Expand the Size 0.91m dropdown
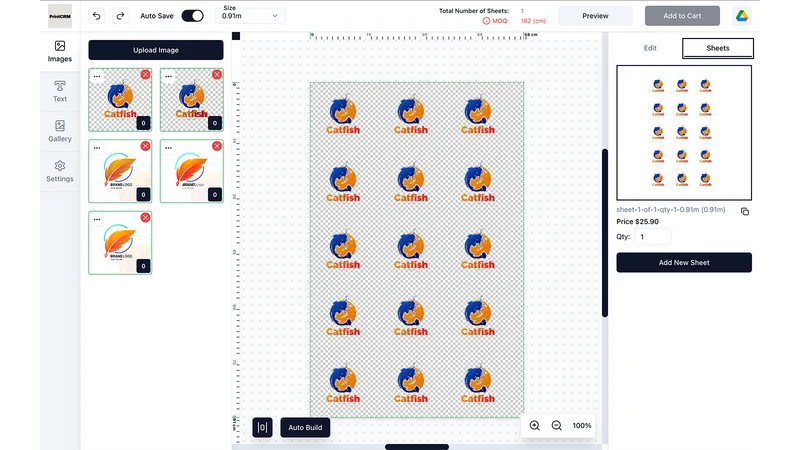Viewport: 800px width, 450px height. pos(251,16)
